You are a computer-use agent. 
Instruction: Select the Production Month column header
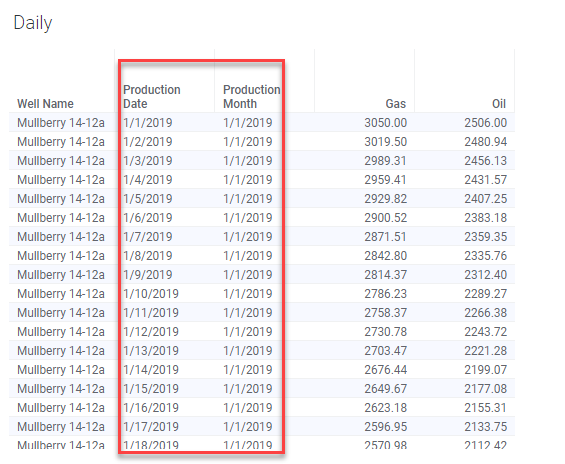252,97
